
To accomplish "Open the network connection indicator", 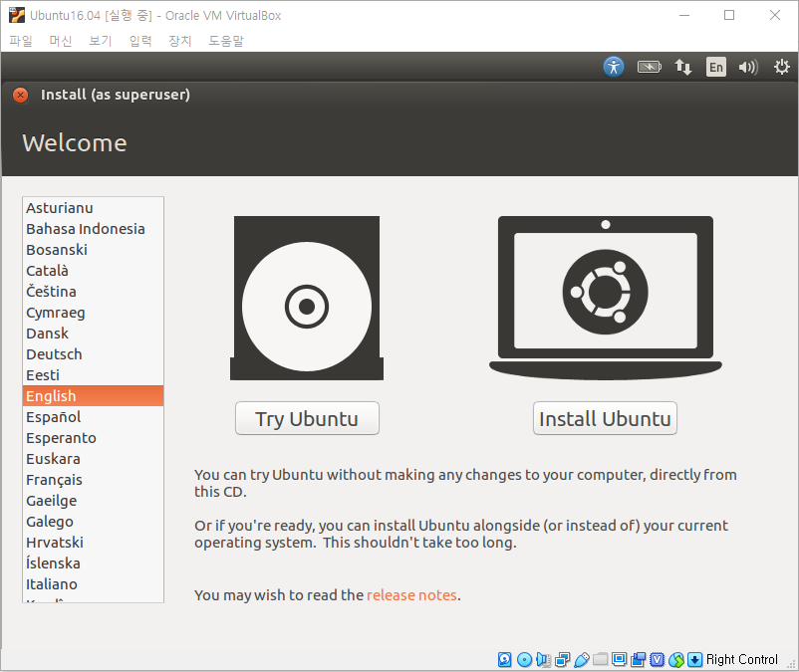I will coord(682,67).
